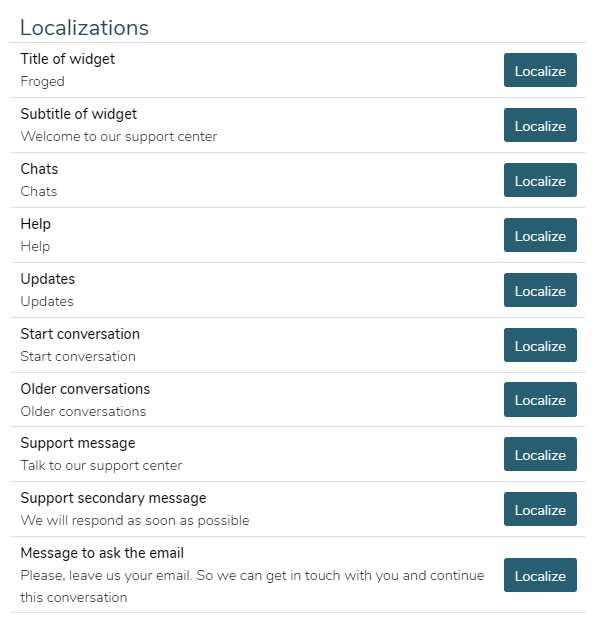This screenshot has height=643, width=603.
Task: Select the Updates row heading
Action: (48, 279)
